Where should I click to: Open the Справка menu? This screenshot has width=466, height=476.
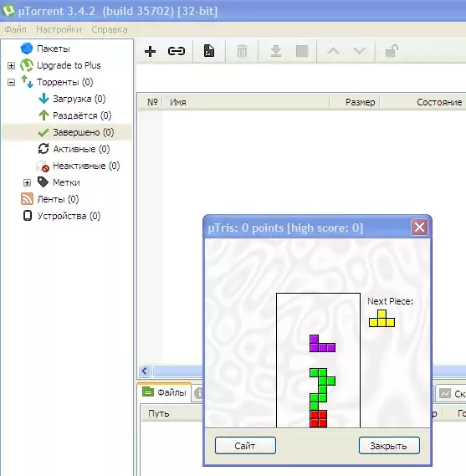pos(110,29)
